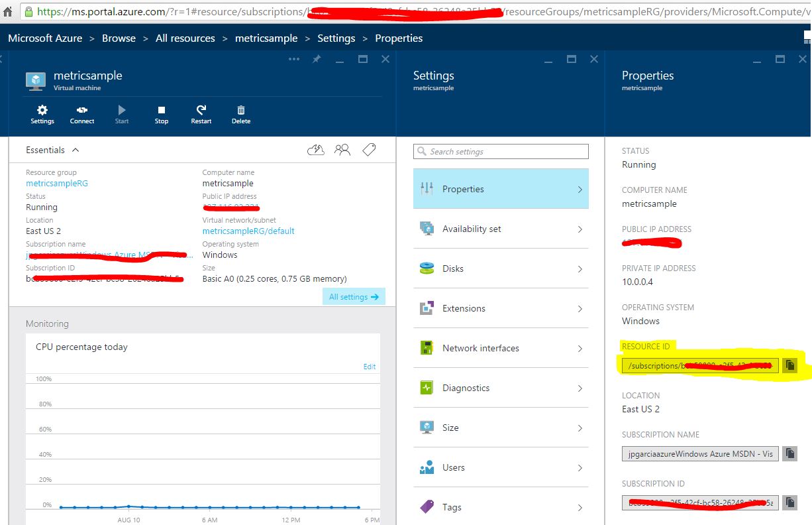This screenshot has width=812, height=525.
Task: Stop the virtual machine
Action: pyautogui.click(x=162, y=115)
